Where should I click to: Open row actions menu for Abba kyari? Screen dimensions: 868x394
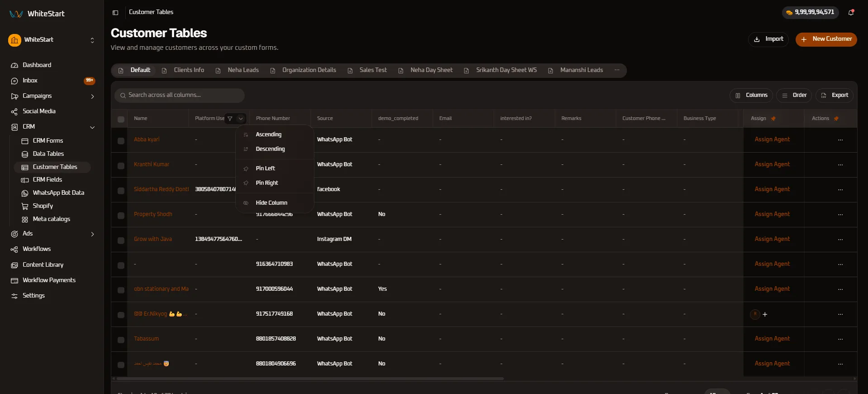[840, 140]
